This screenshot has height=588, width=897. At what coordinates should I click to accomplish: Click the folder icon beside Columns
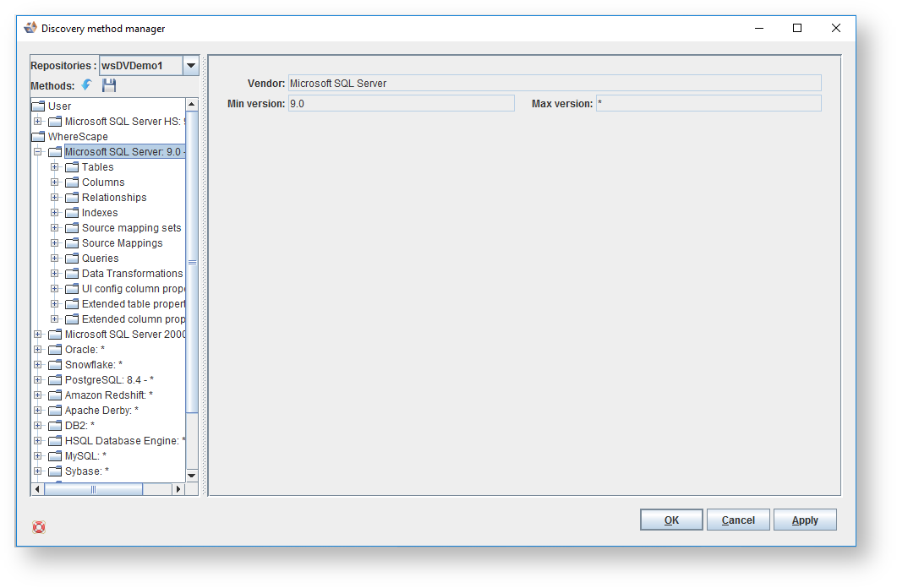tap(72, 182)
